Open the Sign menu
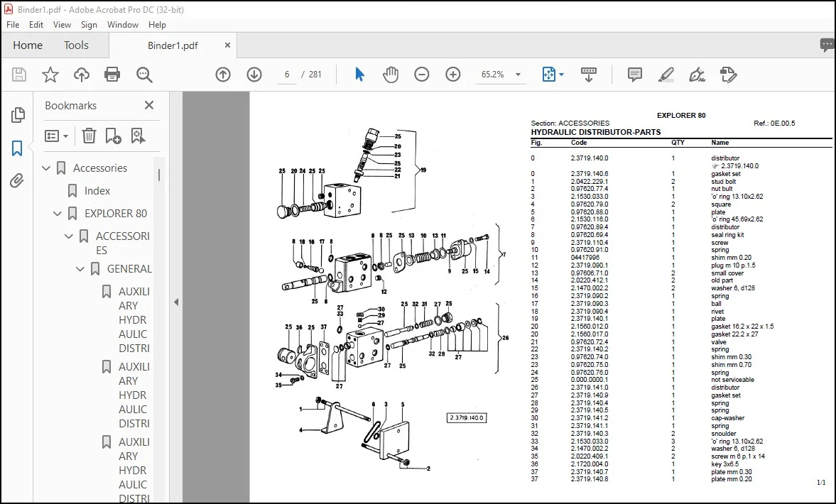Image resolution: width=836 pixels, height=504 pixels. (89, 25)
